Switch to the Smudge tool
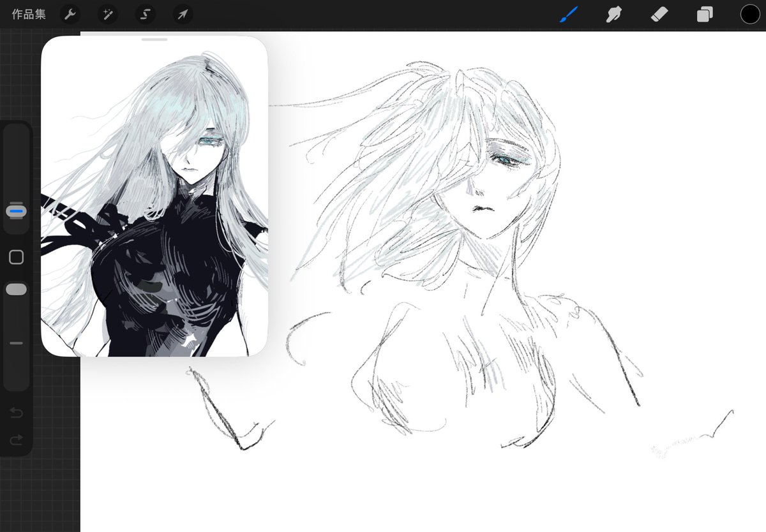The image size is (766, 532). click(613, 14)
